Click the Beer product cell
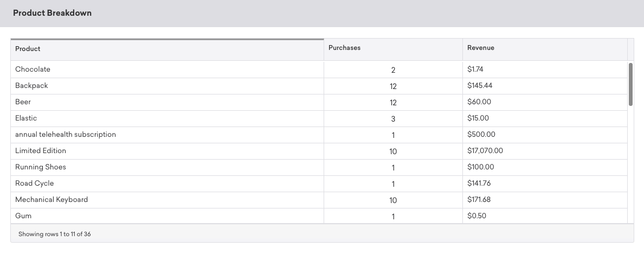 (23, 102)
